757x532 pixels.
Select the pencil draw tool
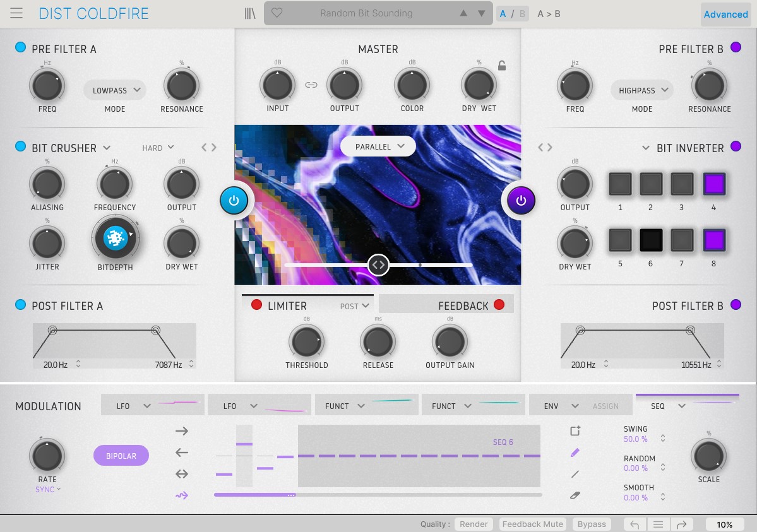point(575,452)
